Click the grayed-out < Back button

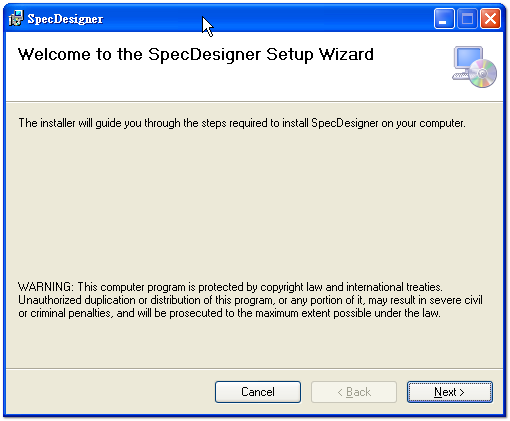(354, 392)
